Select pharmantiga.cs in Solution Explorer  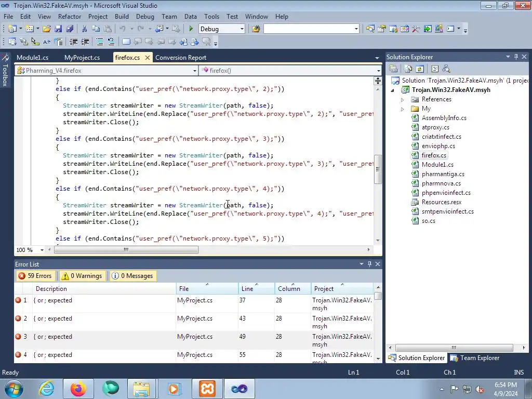443,174
